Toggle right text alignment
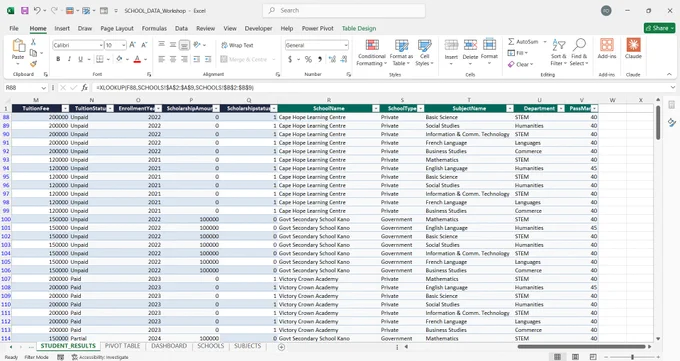680x361 pixels. [x=184, y=59]
